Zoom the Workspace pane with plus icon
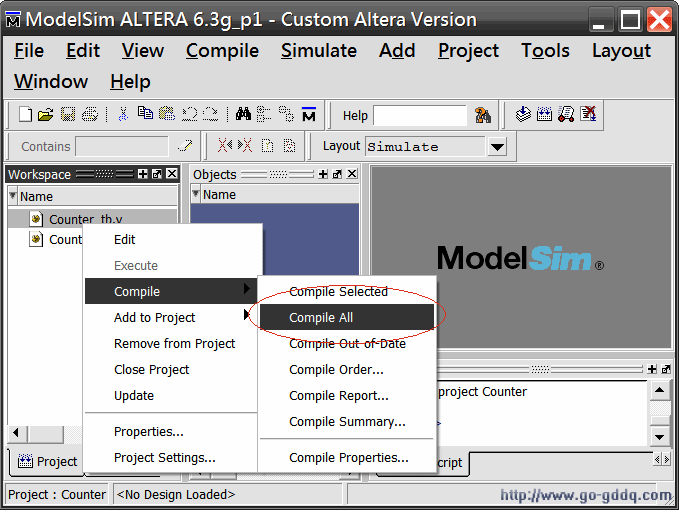Viewport: 680px width, 510px height. pos(143,174)
